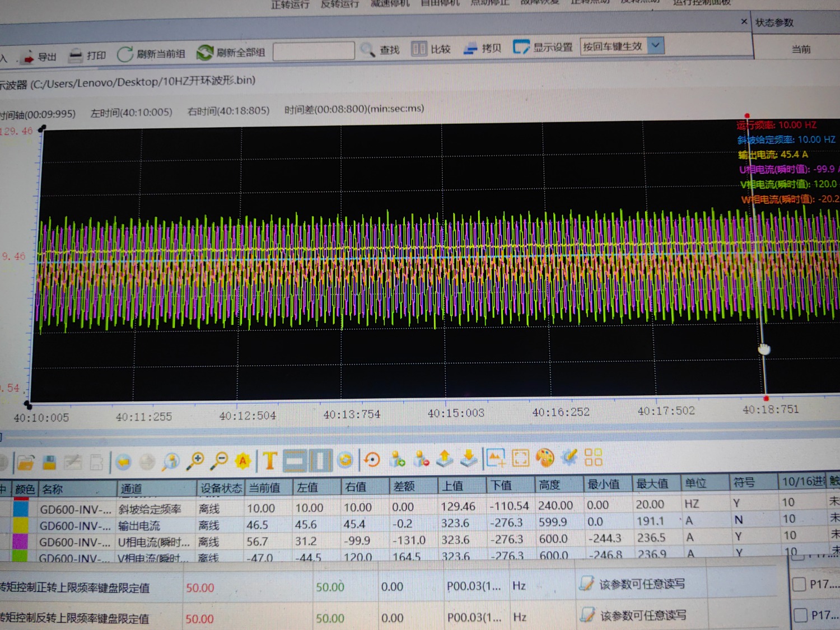
Task: Open 显示设置 display settings
Action: pos(543,47)
